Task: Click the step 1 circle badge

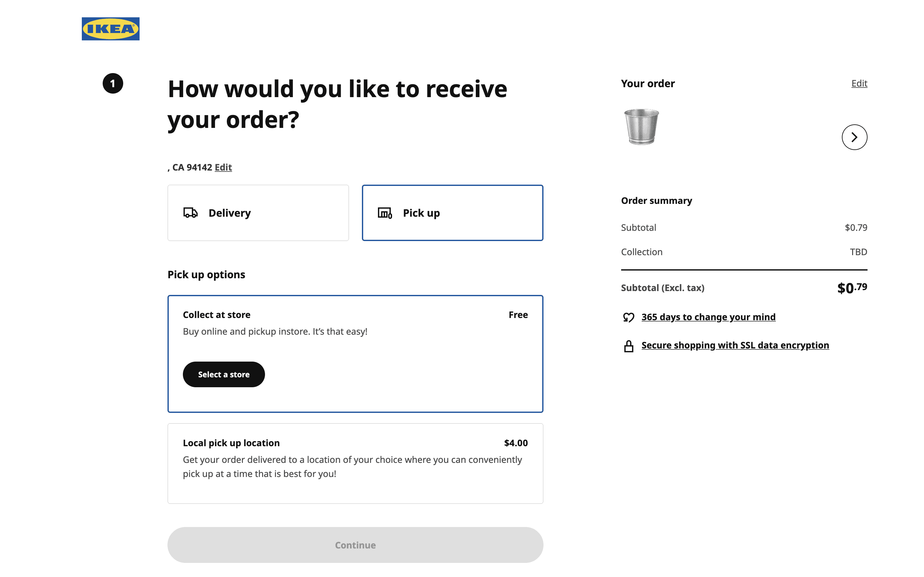Action: (x=113, y=83)
